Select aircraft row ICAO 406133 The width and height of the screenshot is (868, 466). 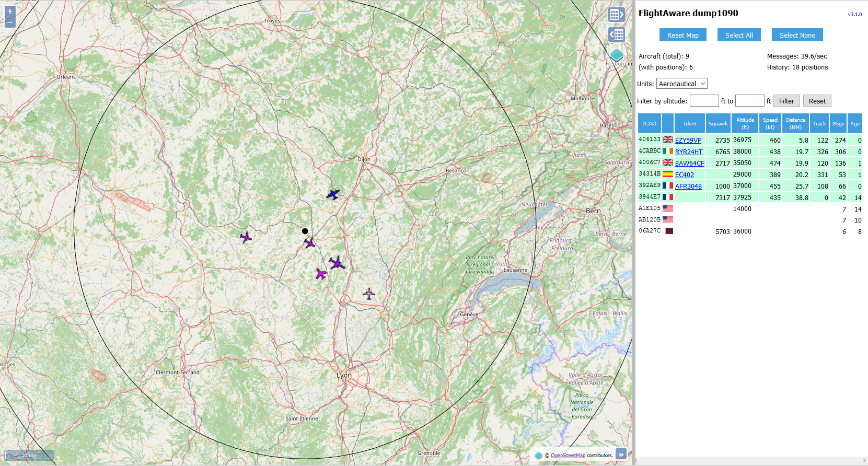click(750, 140)
